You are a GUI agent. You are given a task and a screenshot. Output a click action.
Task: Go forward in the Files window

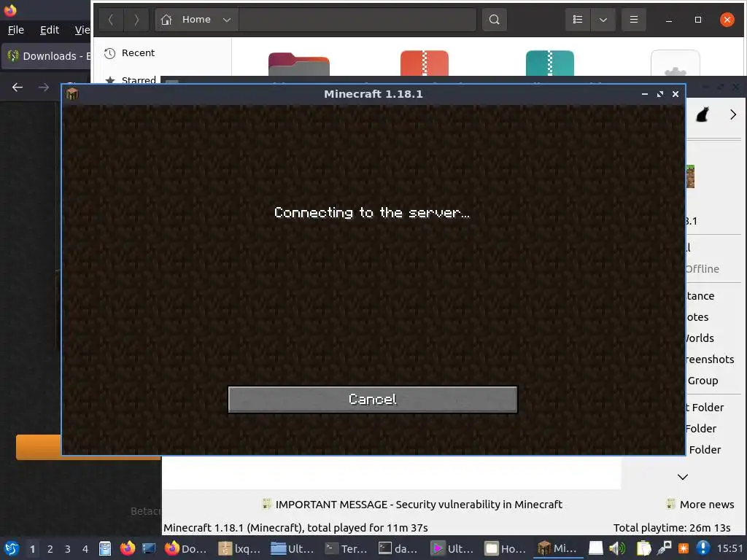click(x=136, y=20)
